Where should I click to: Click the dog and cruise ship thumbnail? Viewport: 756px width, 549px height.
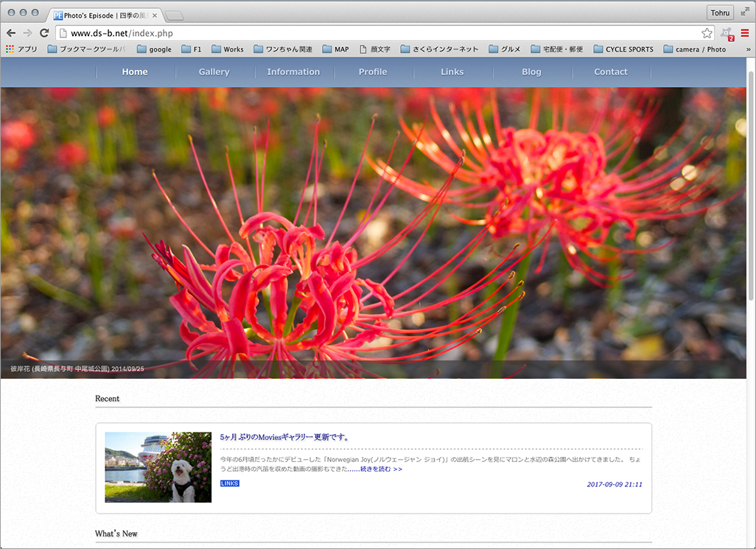(158, 467)
